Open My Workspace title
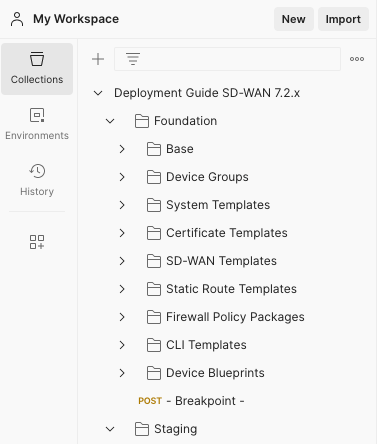Image resolution: width=377 pixels, height=444 pixels. coord(76,19)
